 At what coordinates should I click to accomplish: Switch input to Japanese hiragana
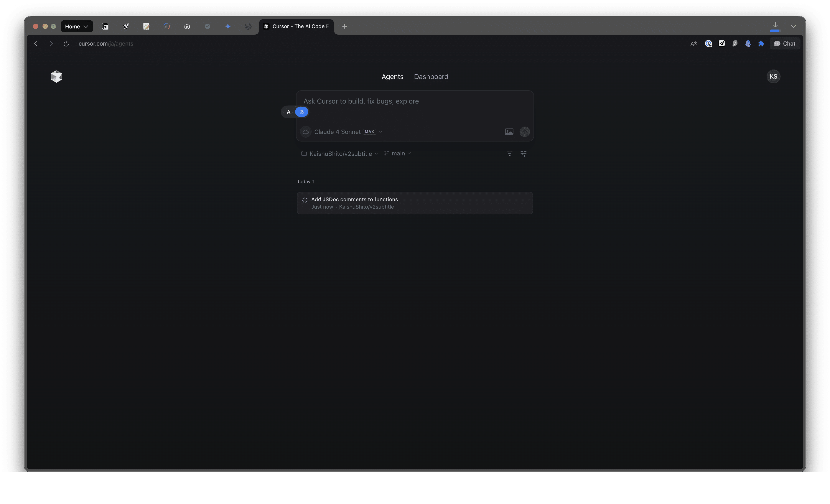301,112
